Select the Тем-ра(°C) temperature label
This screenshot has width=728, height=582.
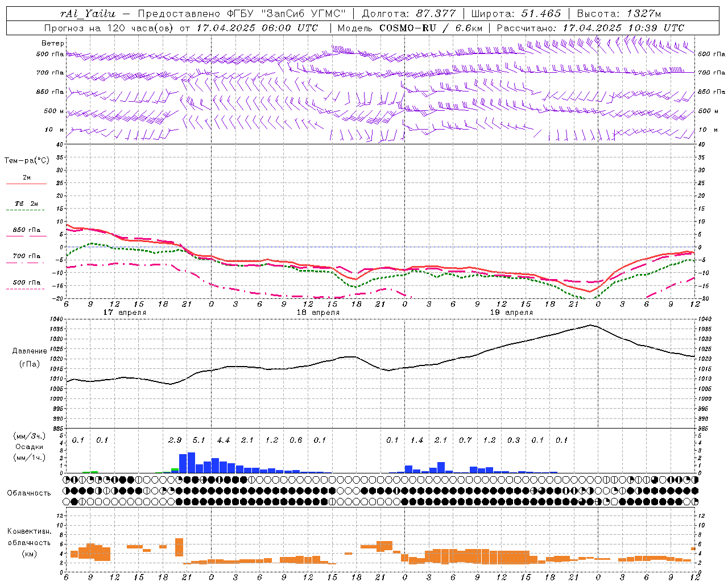pos(27,161)
